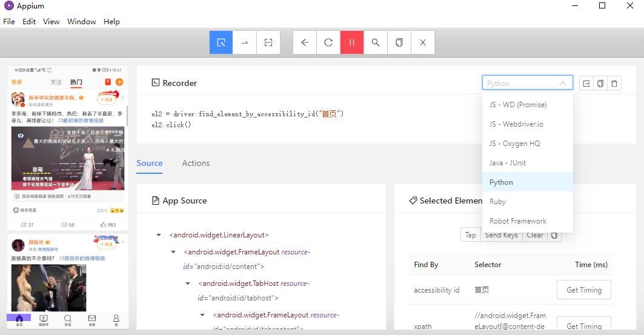Open the Search for element tool
The width and height of the screenshot is (644, 335).
point(376,42)
